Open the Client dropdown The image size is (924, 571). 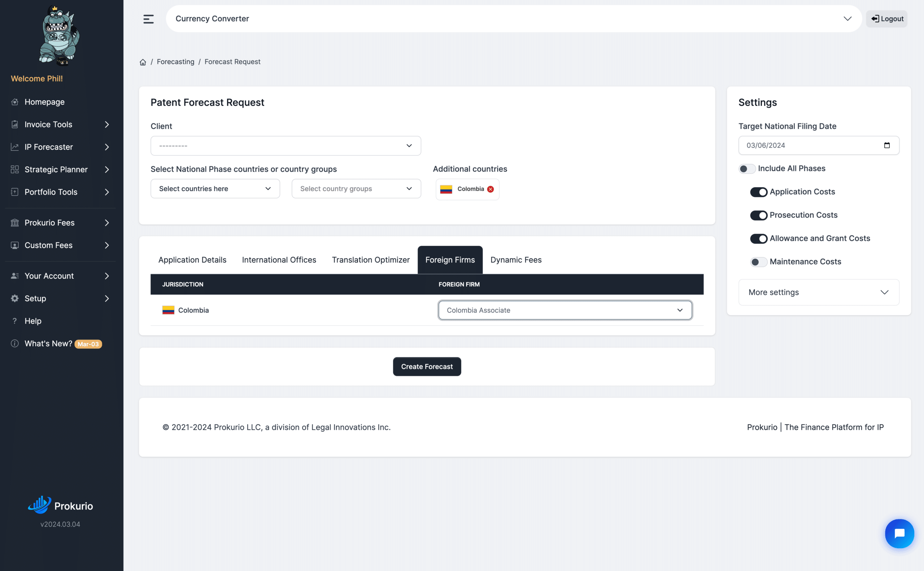(x=286, y=146)
